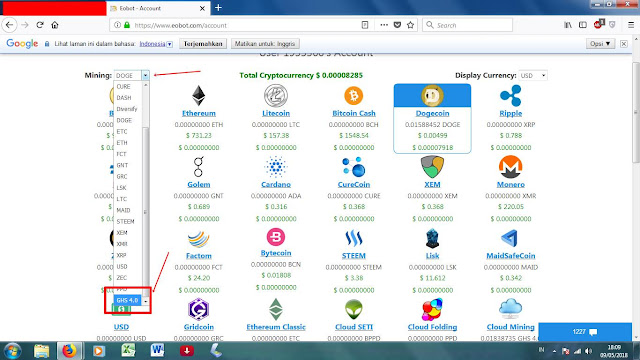Close the Google translate bar
The height and width of the screenshot is (360, 640).
point(624,44)
